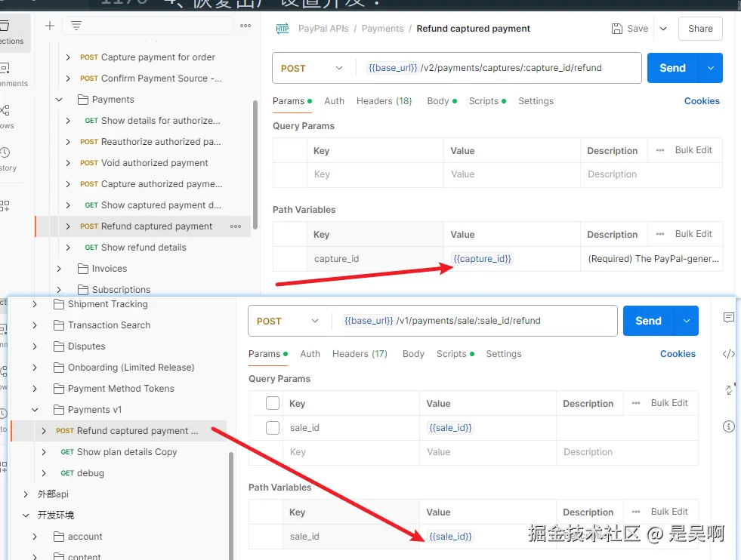Click the {{capture_id}} path variable value
Viewport: 741px width, 560px height.
pos(482,259)
